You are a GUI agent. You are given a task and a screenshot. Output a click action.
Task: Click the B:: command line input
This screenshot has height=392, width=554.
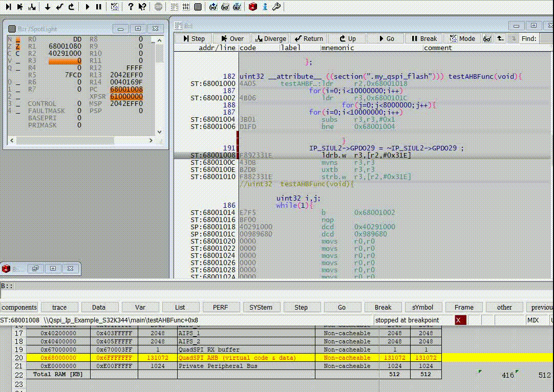click(283, 286)
